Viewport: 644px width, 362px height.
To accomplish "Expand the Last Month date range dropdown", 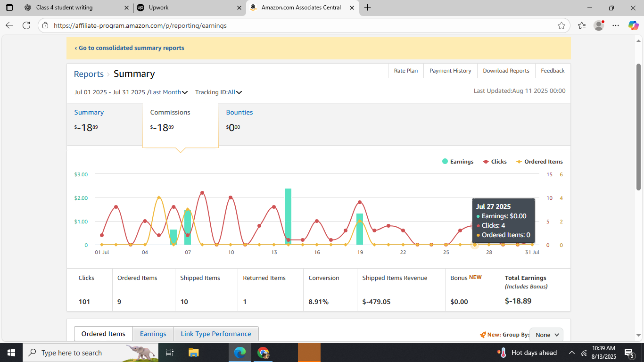I will (x=169, y=92).
